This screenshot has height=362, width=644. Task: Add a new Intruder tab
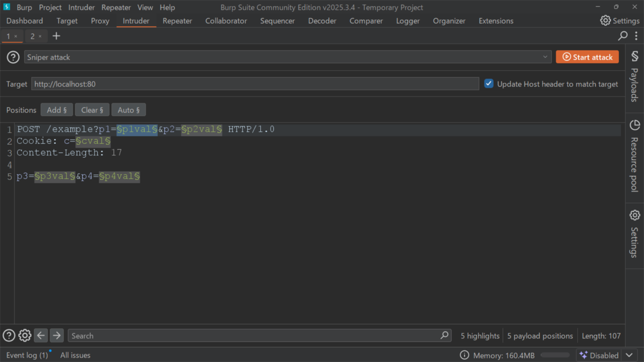click(56, 36)
